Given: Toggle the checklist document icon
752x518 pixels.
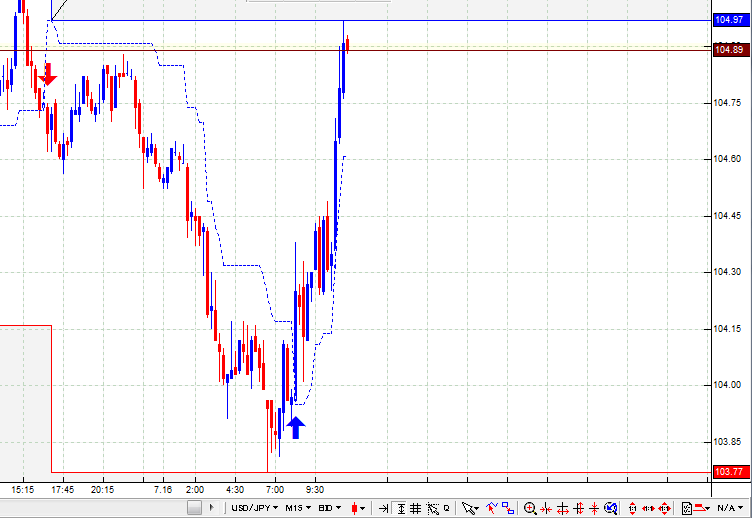Looking at the screenshot, I should pos(687,508).
